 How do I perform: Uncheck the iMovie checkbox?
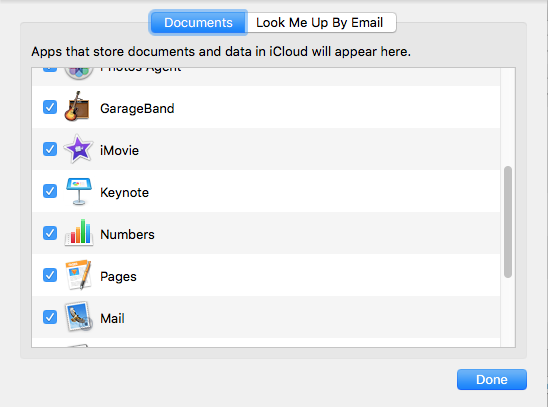[50, 149]
